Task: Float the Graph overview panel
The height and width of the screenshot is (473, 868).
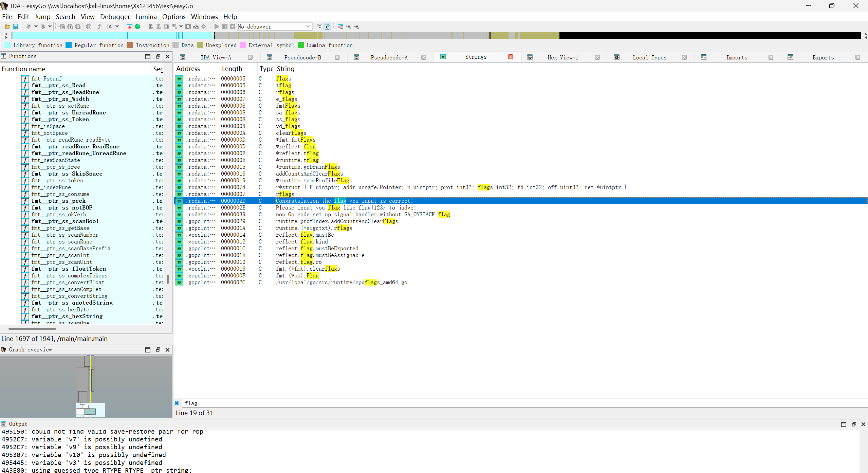Action: pyautogui.click(x=158, y=350)
